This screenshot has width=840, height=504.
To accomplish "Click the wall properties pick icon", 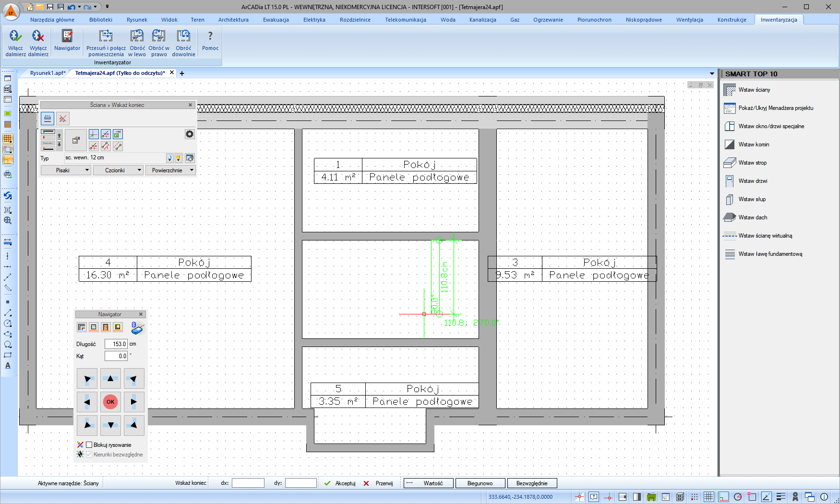I will 76,140.
